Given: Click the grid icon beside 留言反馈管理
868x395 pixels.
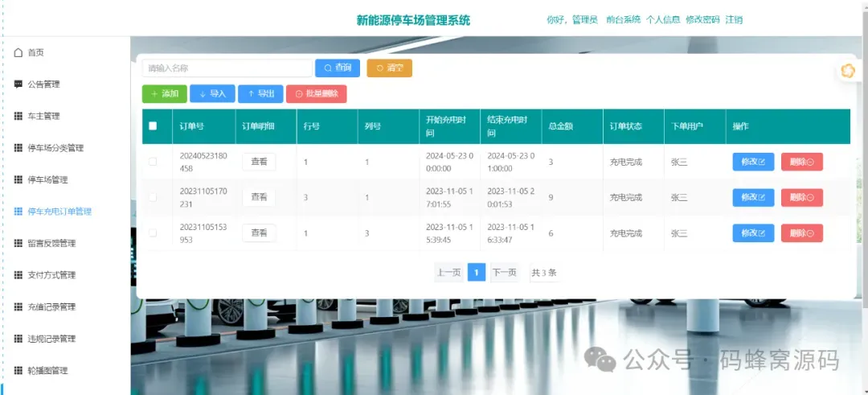Looking at the screenshot, I should tap(18, 243).
